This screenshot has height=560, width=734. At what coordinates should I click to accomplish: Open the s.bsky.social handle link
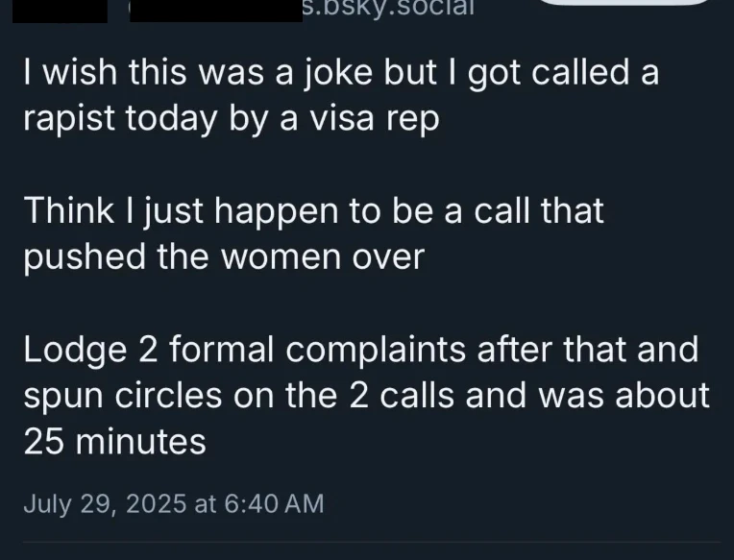(x=388, y=9)
